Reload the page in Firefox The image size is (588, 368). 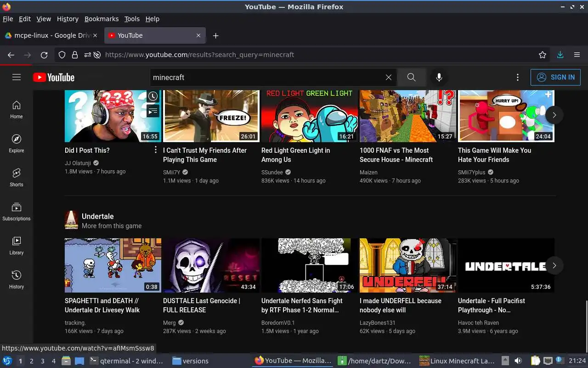pos(44,55)
